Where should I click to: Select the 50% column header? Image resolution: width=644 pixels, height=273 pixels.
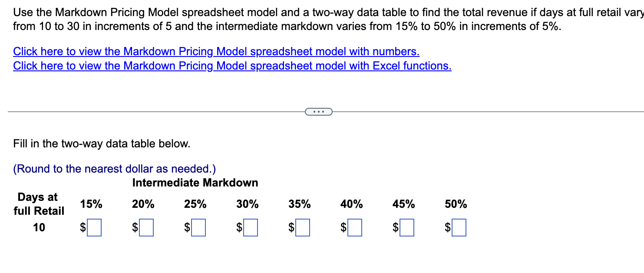456,203
